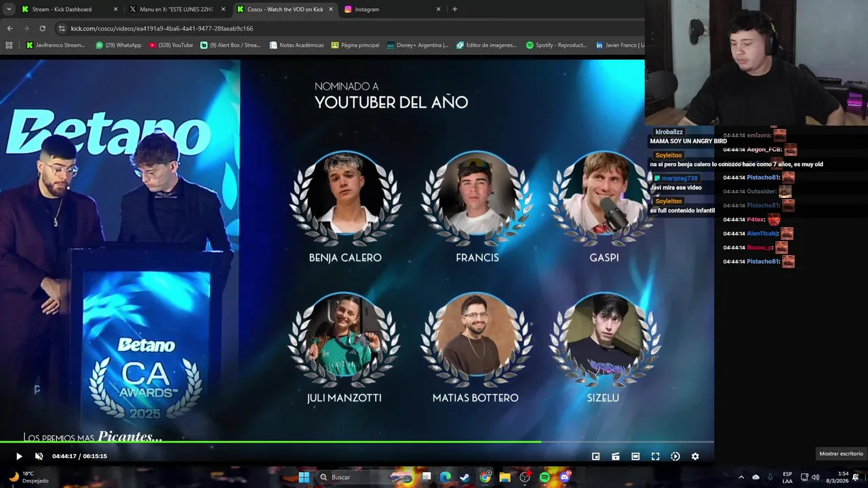Switch to the Manu en X tab
The height and width of the screenshot is (488, 868).
click(x=176, y=9)
